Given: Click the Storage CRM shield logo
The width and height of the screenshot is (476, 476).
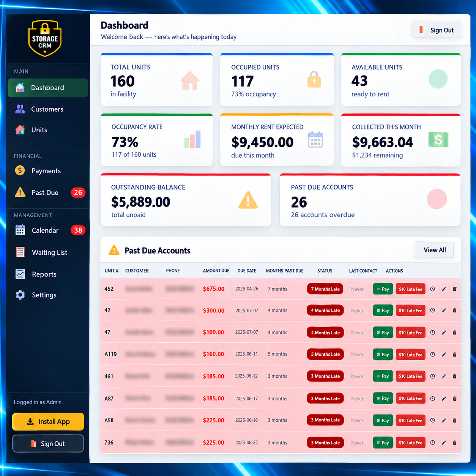Looking at the screenshot, I should 45,38.
